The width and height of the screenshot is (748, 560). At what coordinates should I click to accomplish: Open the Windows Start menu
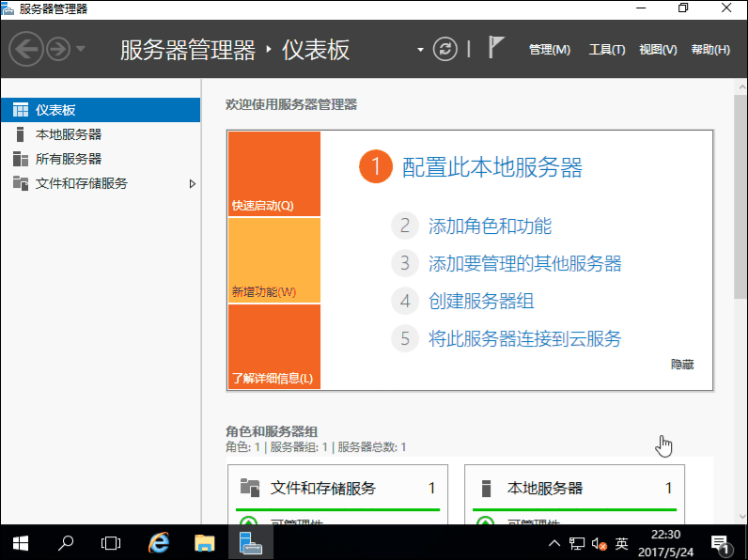coord(21,543)
